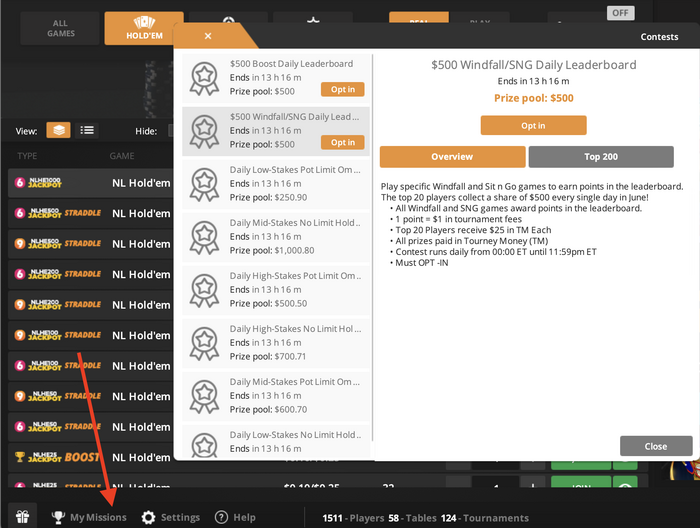Select the HOLD'EM game tab
Screen dimensions: 700x528
point(144,29)
